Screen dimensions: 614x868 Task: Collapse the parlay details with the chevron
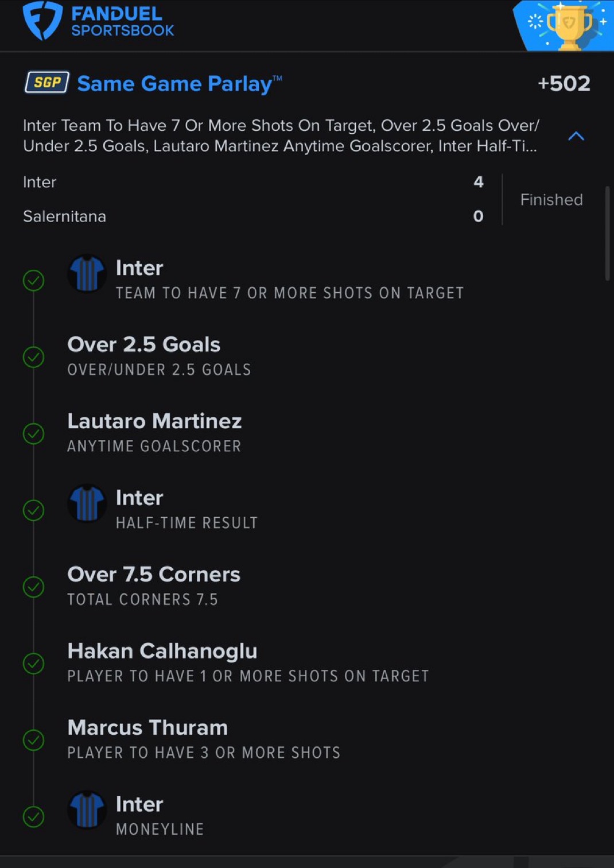[576, 136]
